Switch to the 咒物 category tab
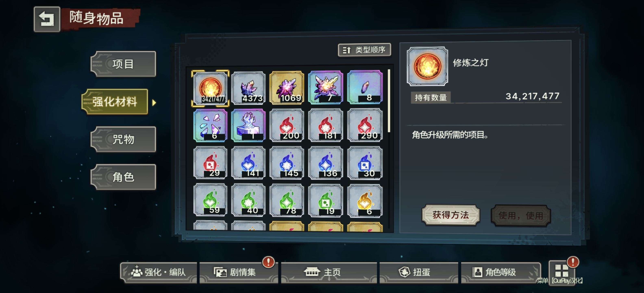This screenshot has height=293, width=644. pos(123,139)
